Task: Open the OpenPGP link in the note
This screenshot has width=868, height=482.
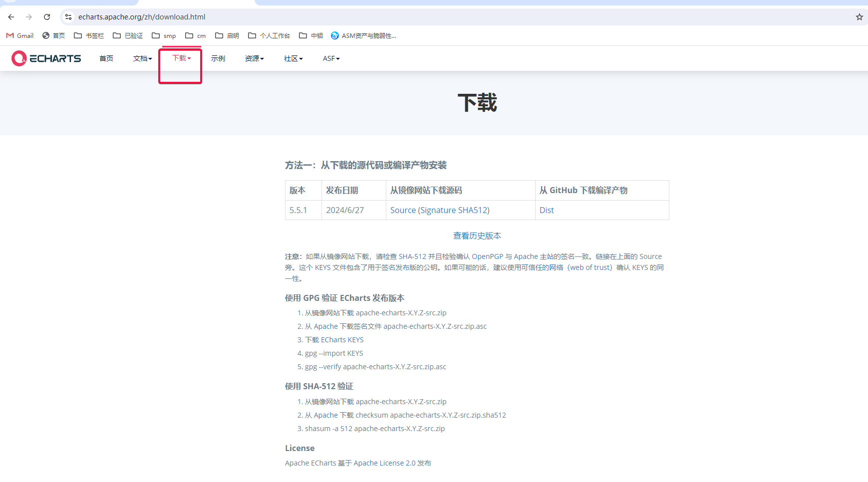Action: tap(488, 256)
